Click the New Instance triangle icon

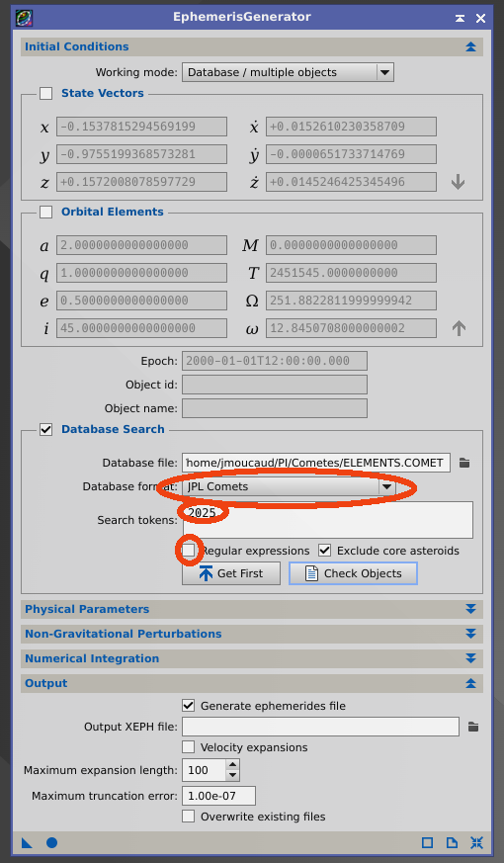point(27,842)
